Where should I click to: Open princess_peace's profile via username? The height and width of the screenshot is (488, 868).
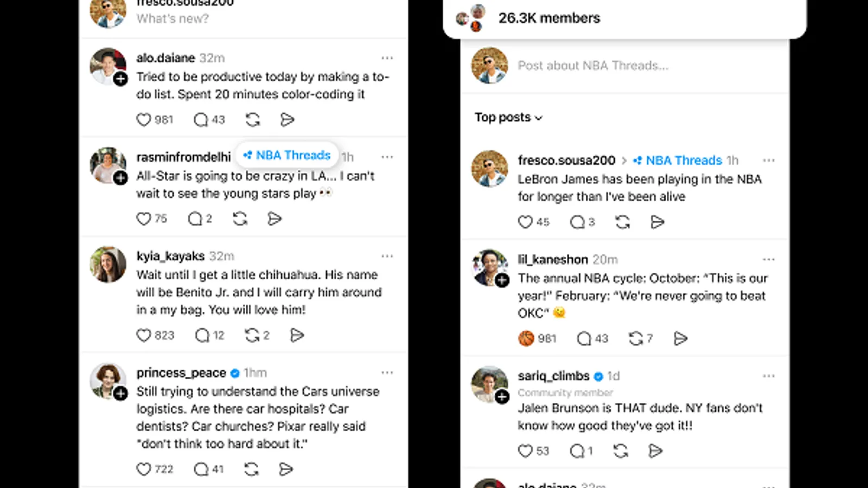pos(181,373)
